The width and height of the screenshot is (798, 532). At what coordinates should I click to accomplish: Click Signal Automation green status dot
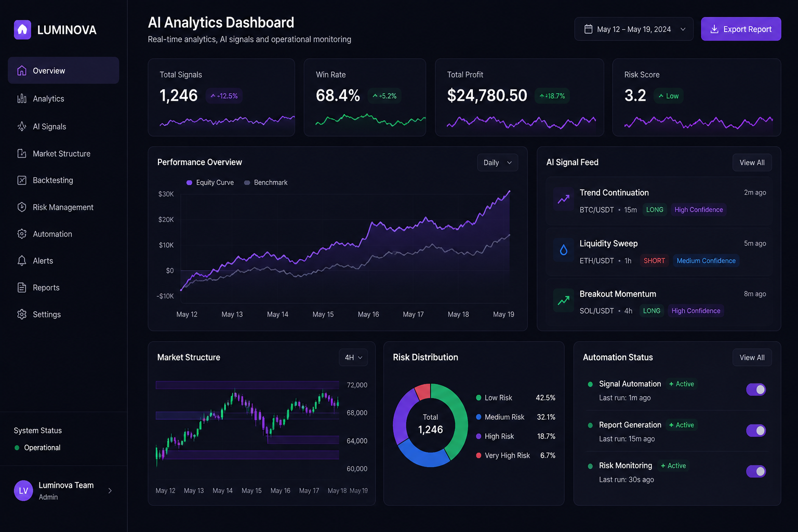590,384
